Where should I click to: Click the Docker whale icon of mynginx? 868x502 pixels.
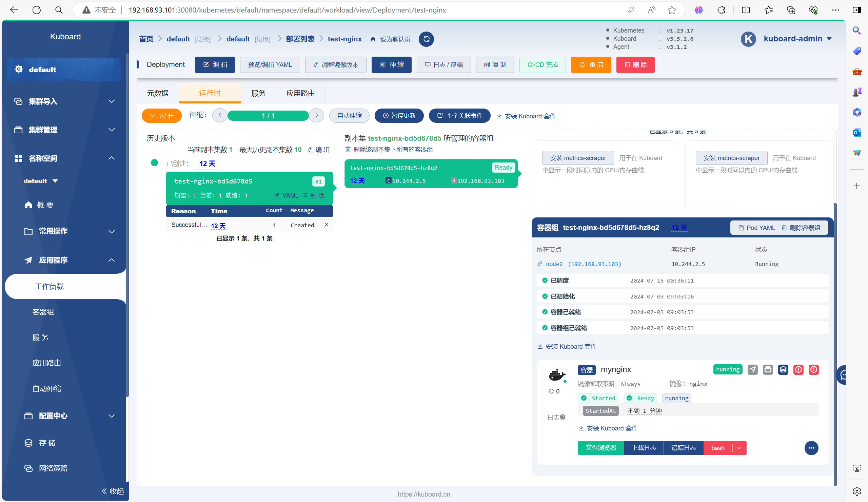[x=556, y=375]
